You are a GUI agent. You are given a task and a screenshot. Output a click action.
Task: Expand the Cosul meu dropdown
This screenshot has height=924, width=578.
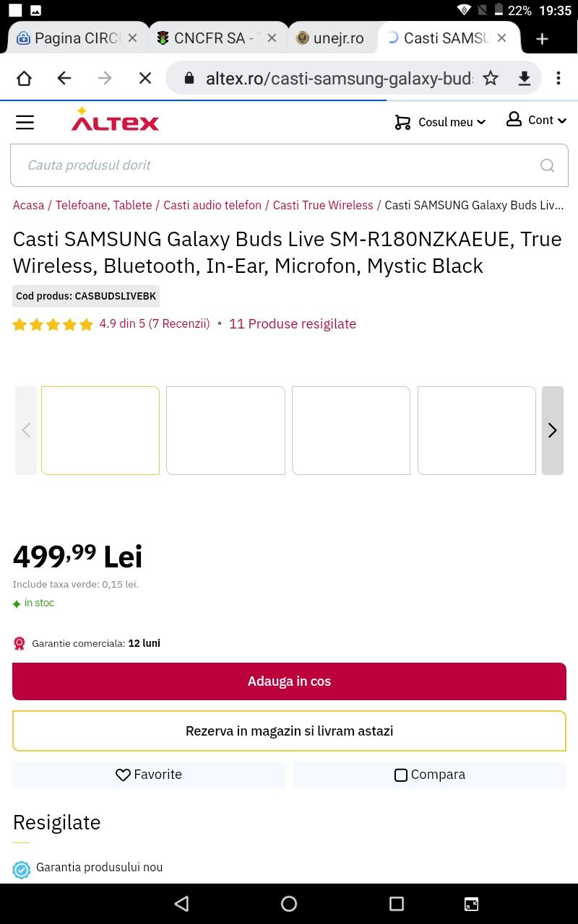click(x=440, y=122)
